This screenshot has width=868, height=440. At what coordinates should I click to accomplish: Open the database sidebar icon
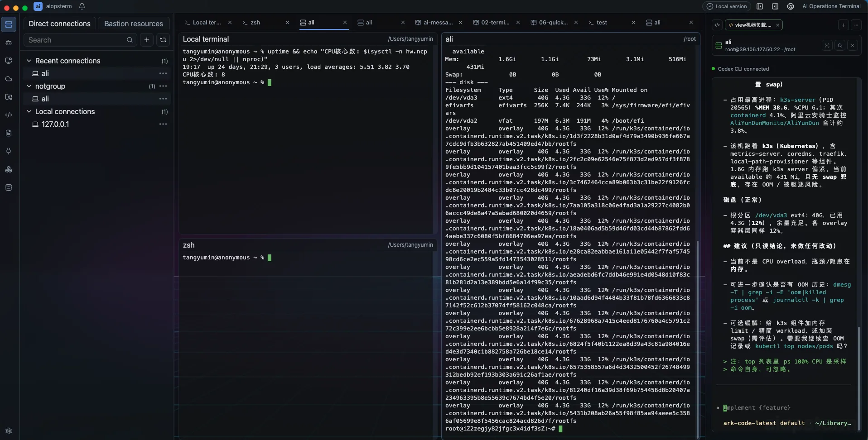[9, 187]
